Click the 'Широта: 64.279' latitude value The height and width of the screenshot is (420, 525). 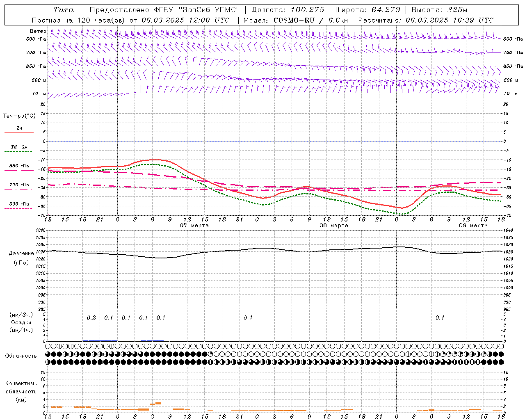point(367,10)
